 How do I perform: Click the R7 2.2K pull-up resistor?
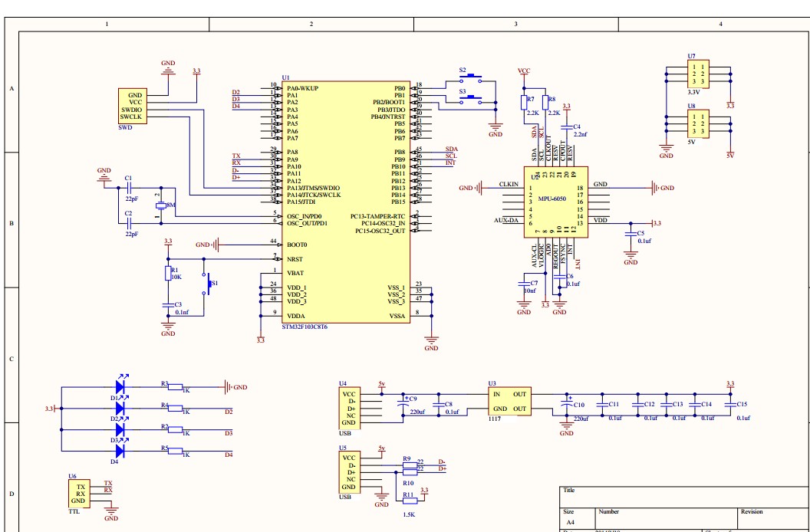click(525, 102)
